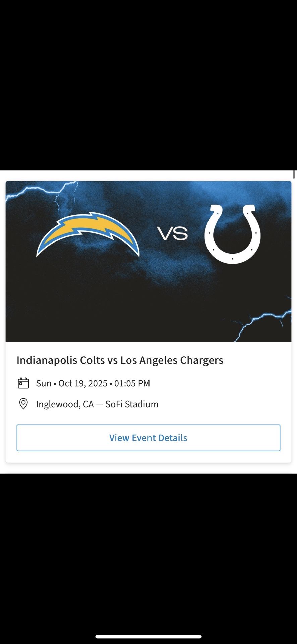The width and height of the screenshot is (297, 644).
Task: Open event details via the Colts logo
Action: point(232,232)
